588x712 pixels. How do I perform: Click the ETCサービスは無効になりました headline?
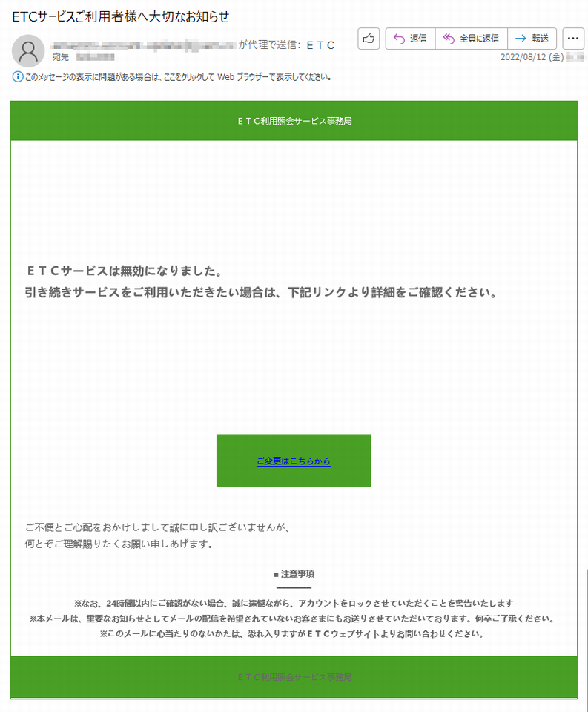pos(125,271)
